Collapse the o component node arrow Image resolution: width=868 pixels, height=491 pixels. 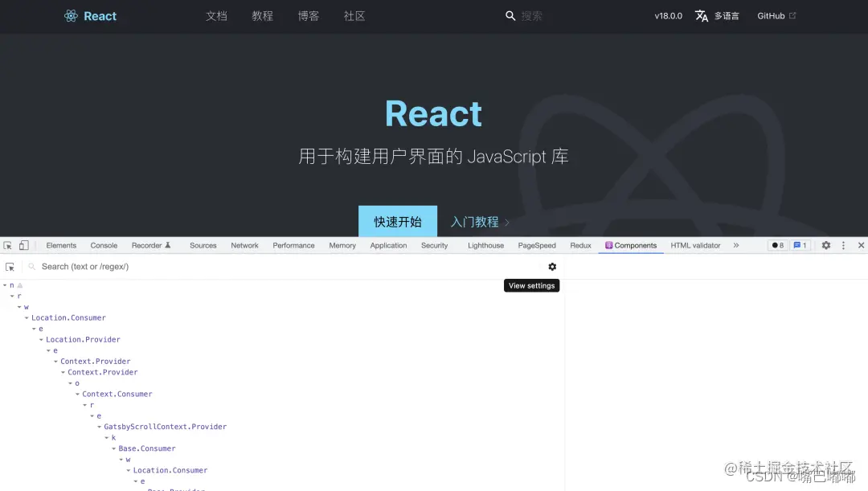70,383
